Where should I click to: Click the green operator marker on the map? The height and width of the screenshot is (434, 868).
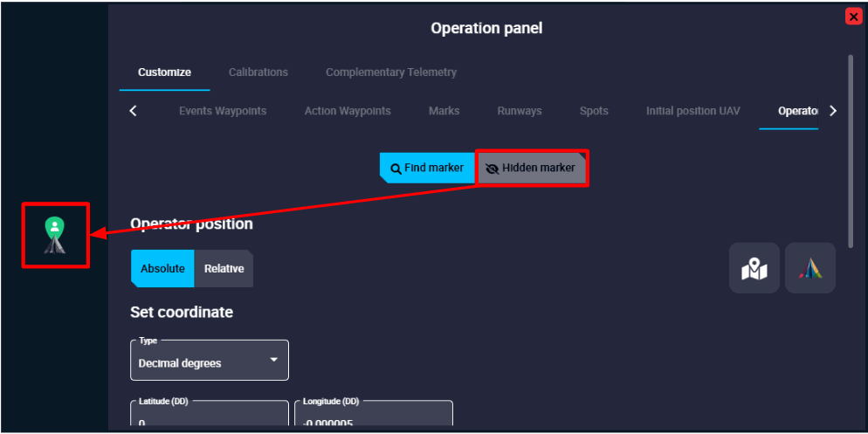55,230
